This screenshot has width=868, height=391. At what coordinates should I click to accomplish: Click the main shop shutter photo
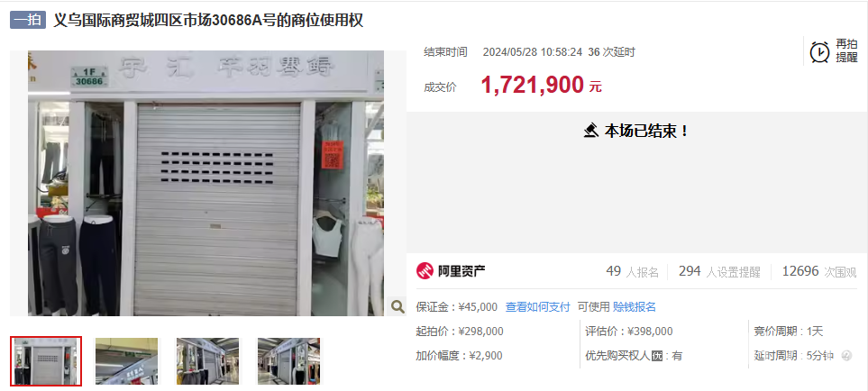coord(206,184)
